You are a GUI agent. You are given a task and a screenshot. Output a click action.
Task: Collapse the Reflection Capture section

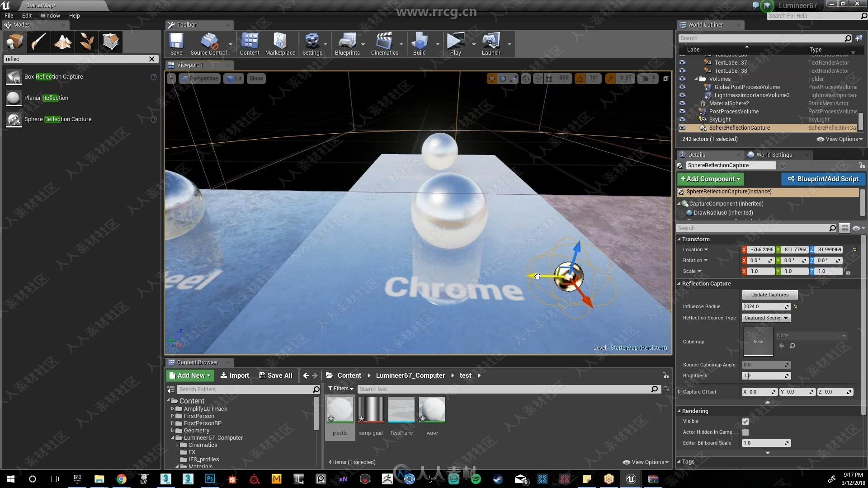point(679,284)
